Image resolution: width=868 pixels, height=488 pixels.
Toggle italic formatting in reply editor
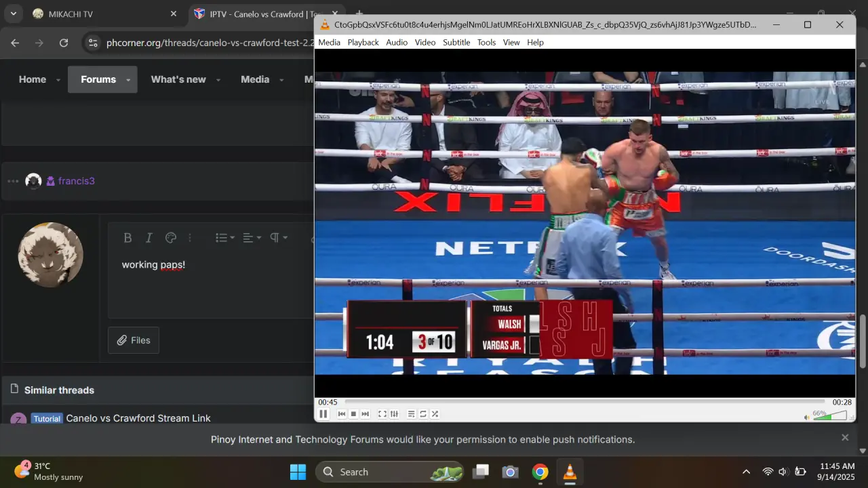[x=149, y=238]
